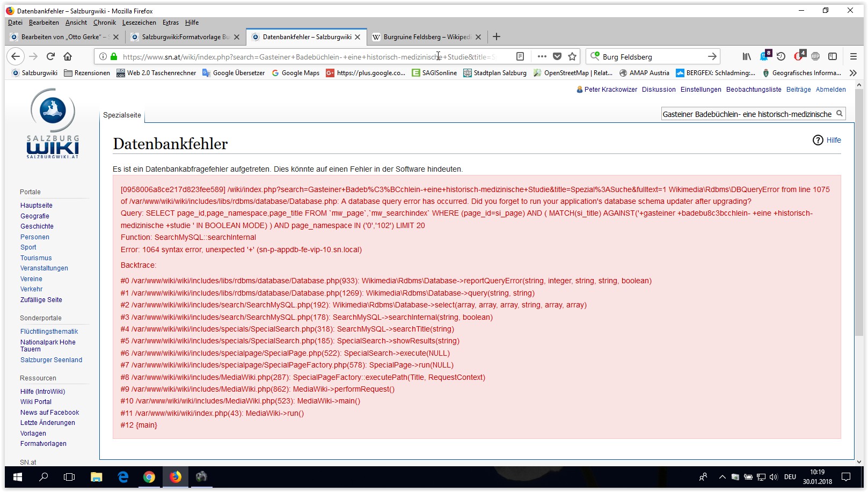Open the Beobachtungsliste link
The image size is (868, 492).
coord(753,90)
